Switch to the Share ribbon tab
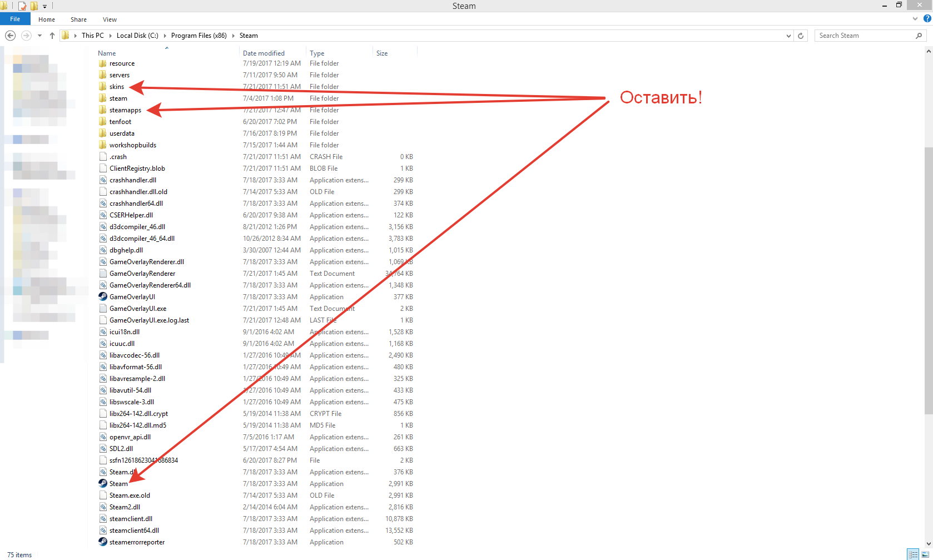The image size is (933, 560). tap(78, 19)
